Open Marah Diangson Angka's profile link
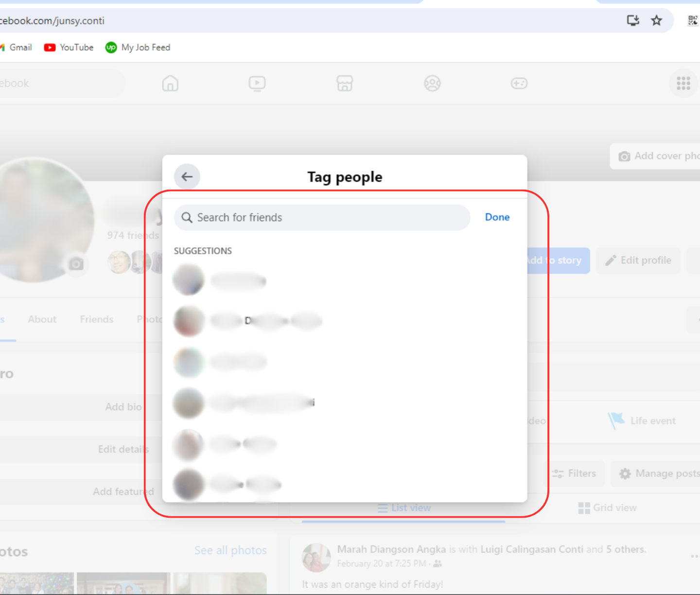Screen dimensions: 700x595 click(x=391, y=549)
